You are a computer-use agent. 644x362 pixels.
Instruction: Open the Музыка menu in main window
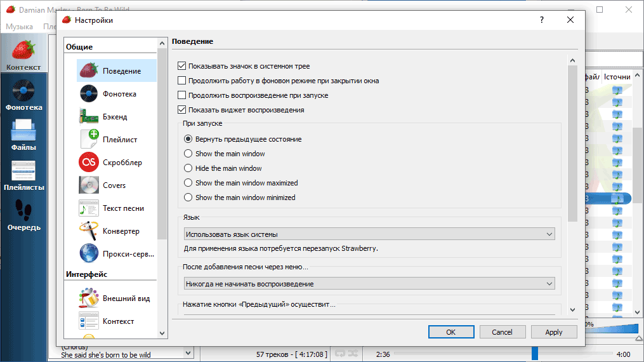pos(19,26)
